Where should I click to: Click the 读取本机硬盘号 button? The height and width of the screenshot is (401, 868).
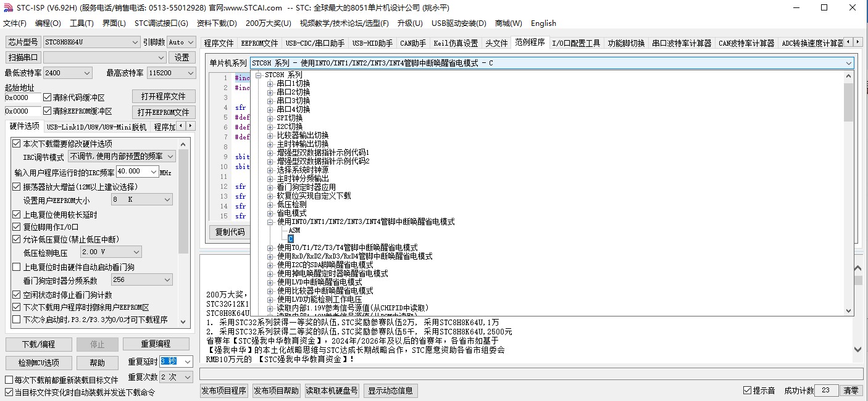[332, 391]
